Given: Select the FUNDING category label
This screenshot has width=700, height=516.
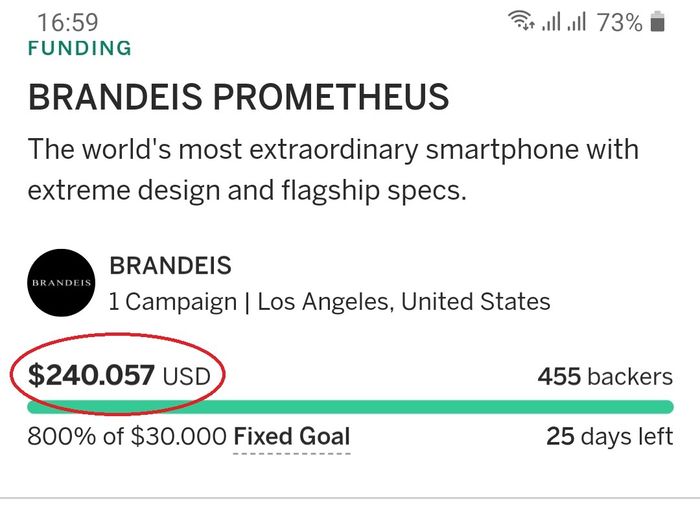Looking at the screenshot, I should (x=79, y=48).
